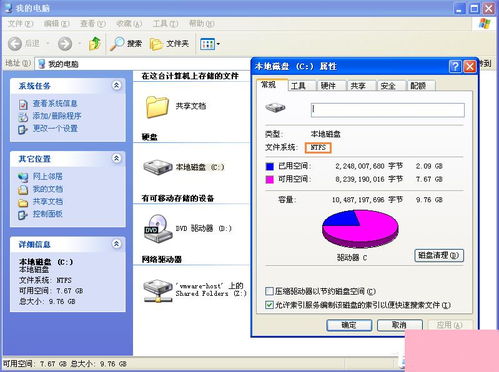Enable compress drive to save space checkbox
The image size is (499, 372).
[269, 291]
